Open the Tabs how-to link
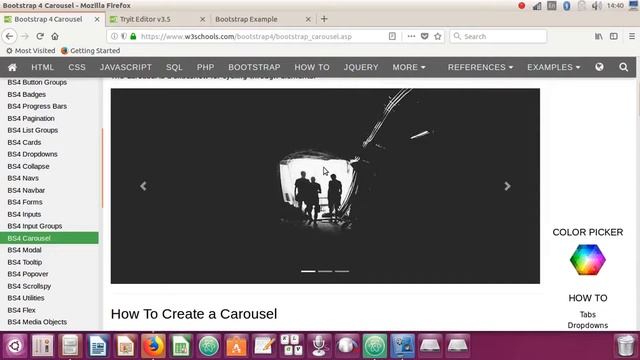 point(588,315)
